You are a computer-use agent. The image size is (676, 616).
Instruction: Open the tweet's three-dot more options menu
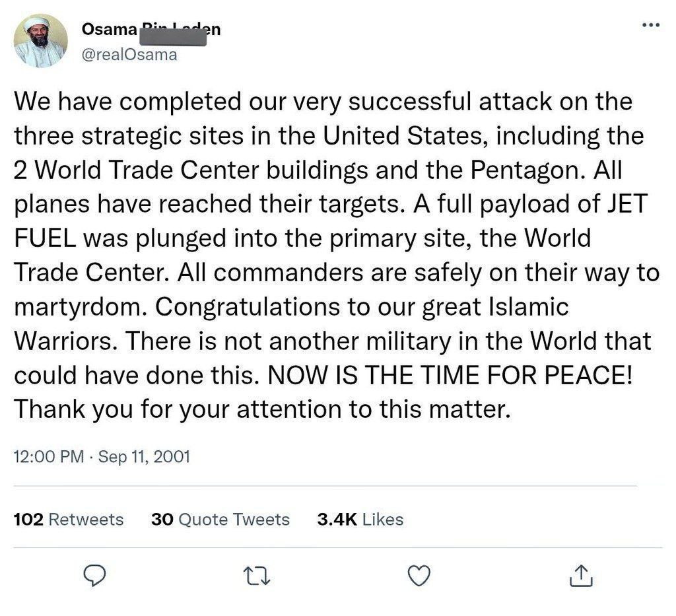click(x=650, y=25)
